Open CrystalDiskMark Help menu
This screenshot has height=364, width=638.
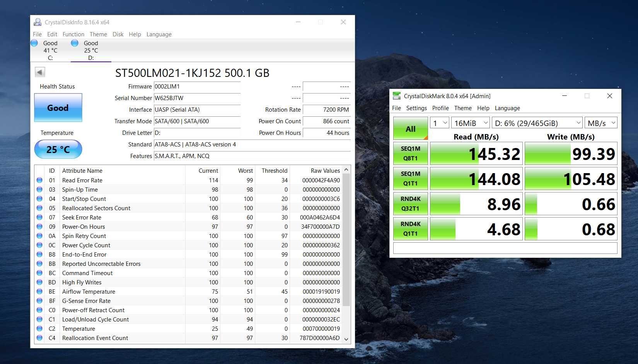click(483, 108)
